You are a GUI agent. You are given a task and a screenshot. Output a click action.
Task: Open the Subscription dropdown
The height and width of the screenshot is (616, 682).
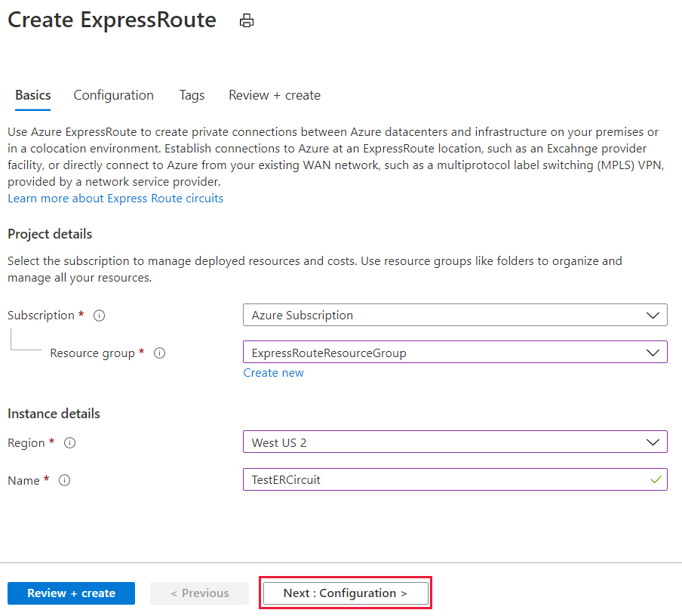455,315
